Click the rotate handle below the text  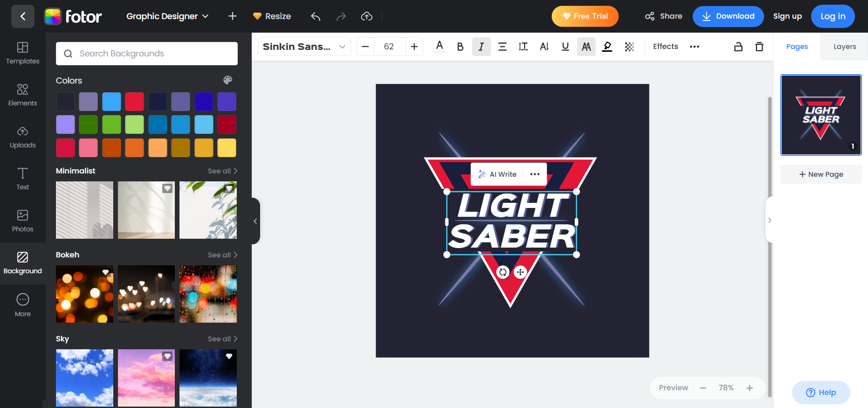[503, 272]
